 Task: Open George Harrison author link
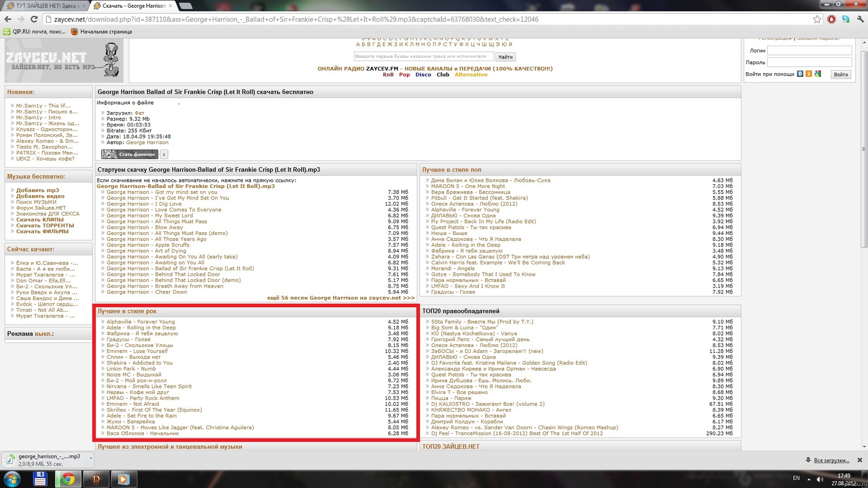[x=147, y=143]
